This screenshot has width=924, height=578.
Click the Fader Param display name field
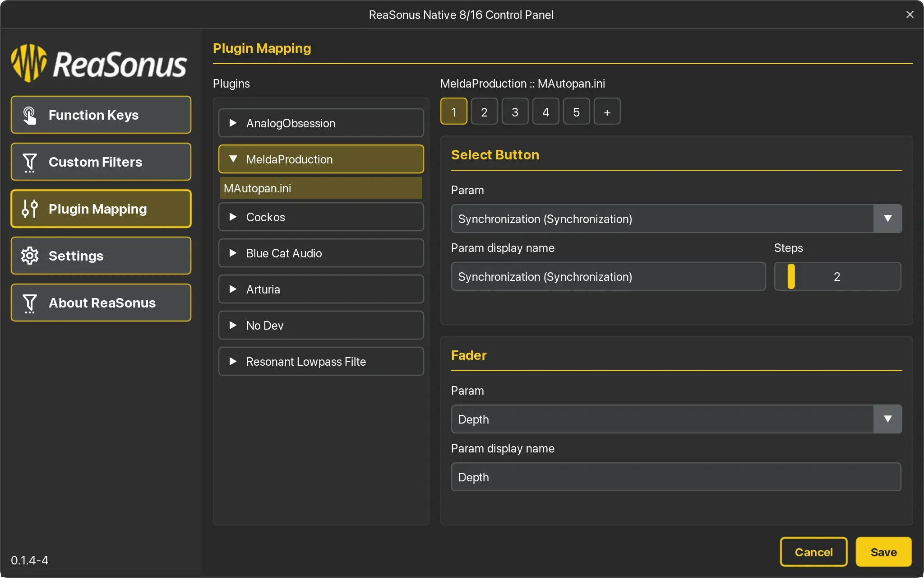point(675,477)
